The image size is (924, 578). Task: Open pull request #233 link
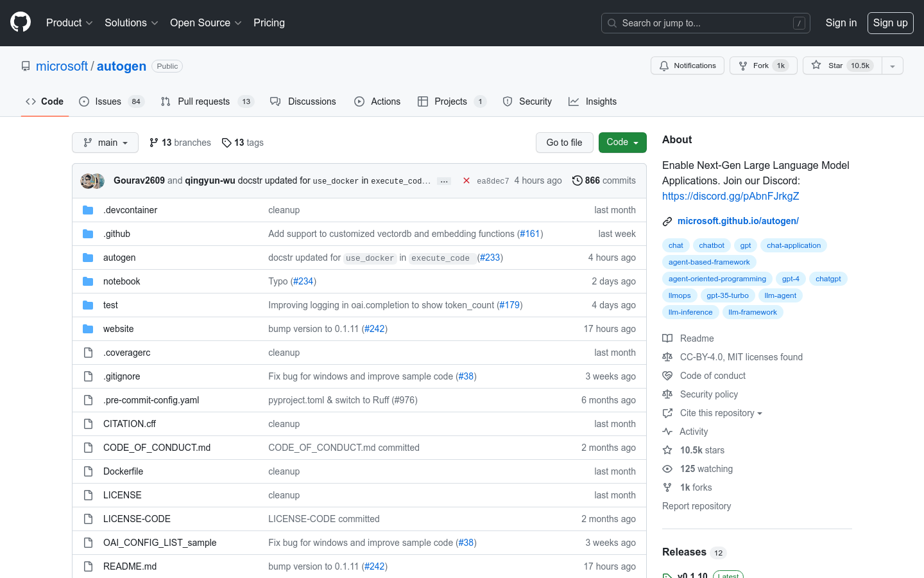coord(490,258)
